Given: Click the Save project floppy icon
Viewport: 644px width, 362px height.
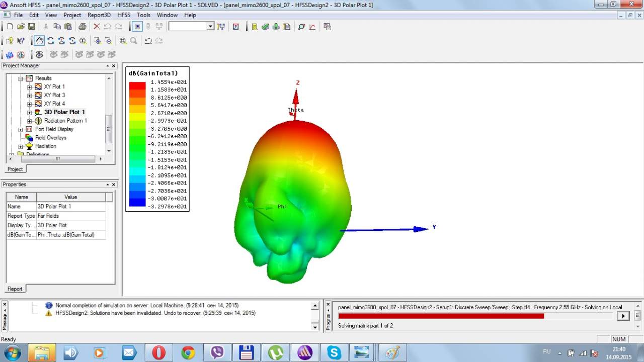Looking at the screenshot, I should pyautogui.click(x=31, y=27).
